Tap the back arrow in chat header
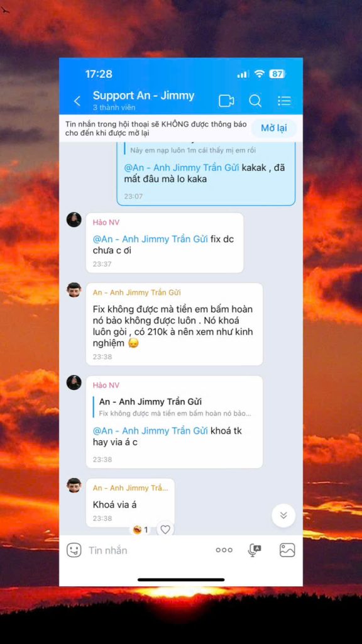This screenshot has height=644, width=362. point(77,101)
